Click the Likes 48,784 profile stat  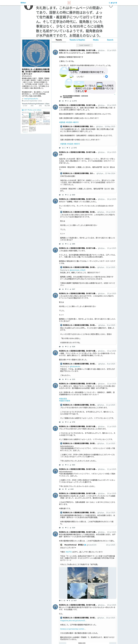(47, 105)
